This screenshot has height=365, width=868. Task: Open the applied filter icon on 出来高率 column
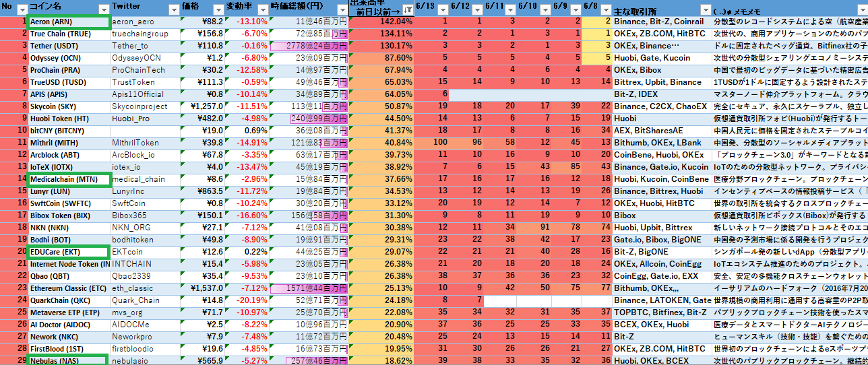coord(408,9)
